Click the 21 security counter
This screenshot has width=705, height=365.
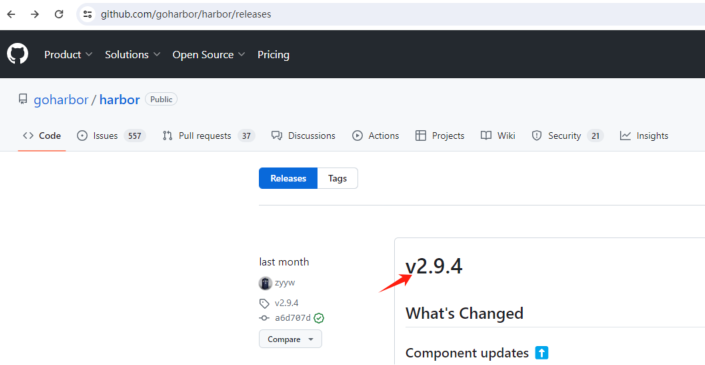(x=595, y=136)
